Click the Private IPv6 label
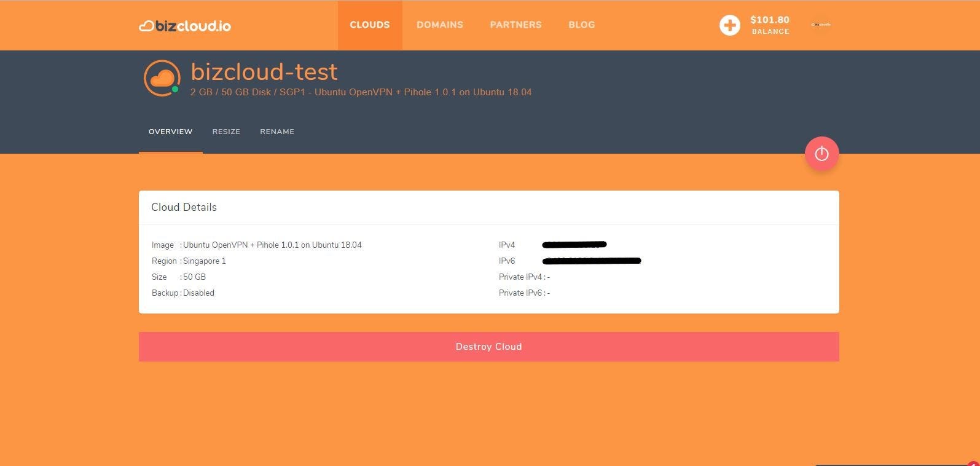The image size is (980, 466). [x=521, y=293]
